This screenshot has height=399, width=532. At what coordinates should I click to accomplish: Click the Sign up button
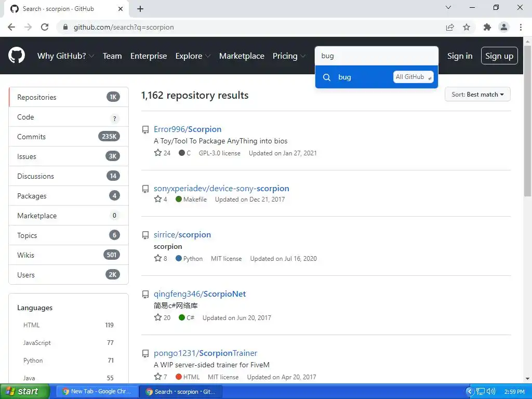499,56
